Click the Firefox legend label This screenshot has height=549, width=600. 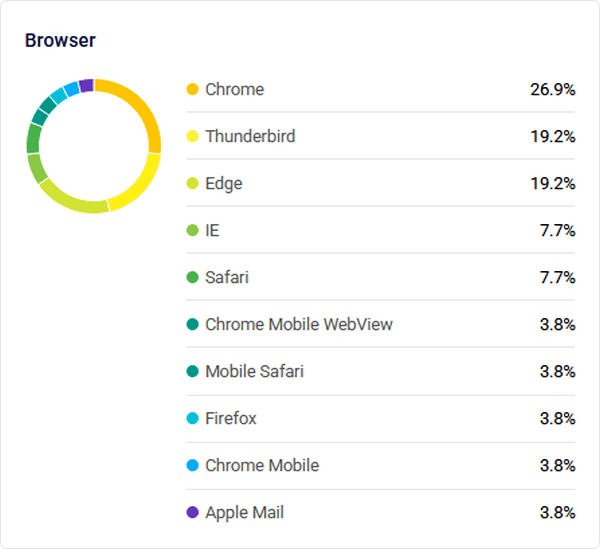tap(230, 418)
